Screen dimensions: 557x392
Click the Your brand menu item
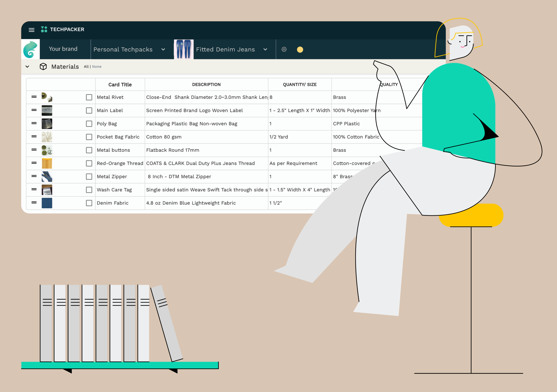tap(63, 50)
